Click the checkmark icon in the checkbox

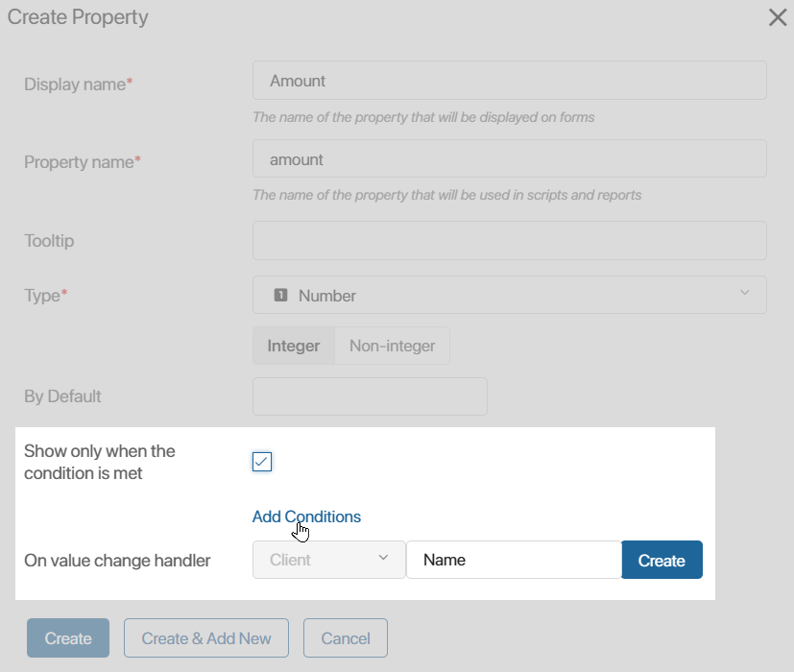(x=262, y=462)
